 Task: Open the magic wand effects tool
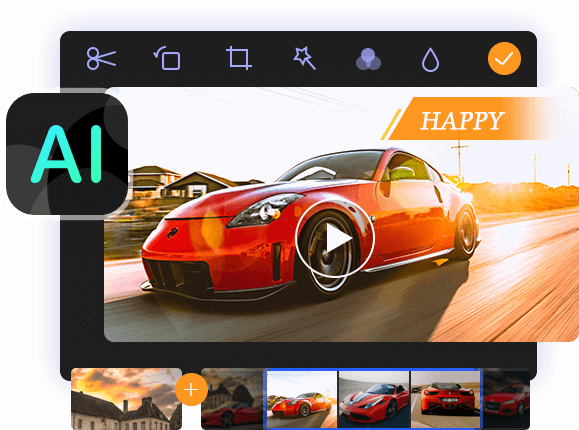pyautogui.click(x=304, y=58)
